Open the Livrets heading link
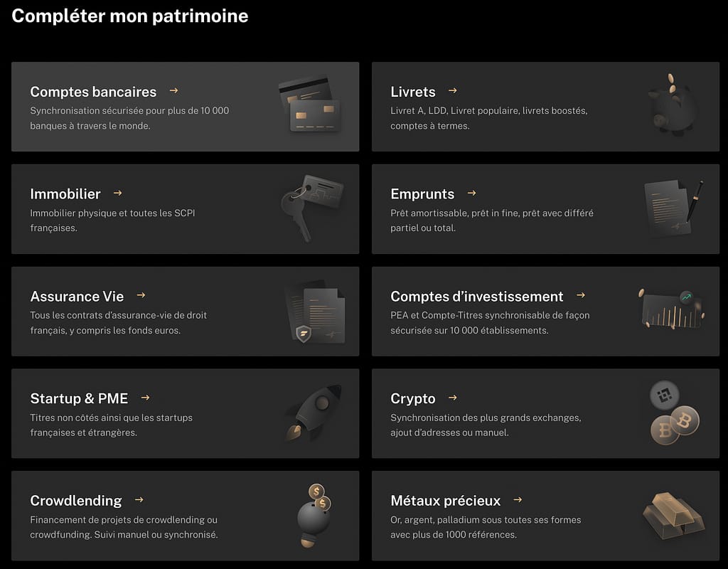The height and width of the screenshot is (569, 728). (x=413, y=92)
